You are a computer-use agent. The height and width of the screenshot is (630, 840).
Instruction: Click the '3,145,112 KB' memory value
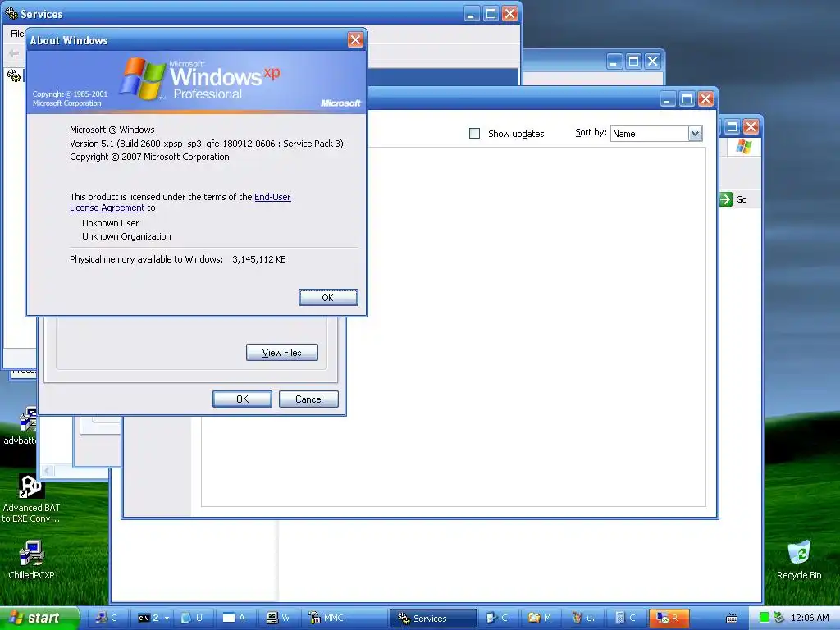(259, 259)
